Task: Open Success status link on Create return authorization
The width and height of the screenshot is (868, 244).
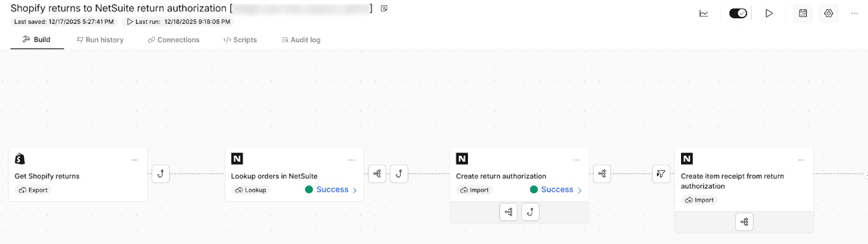Action: (556, 190)
